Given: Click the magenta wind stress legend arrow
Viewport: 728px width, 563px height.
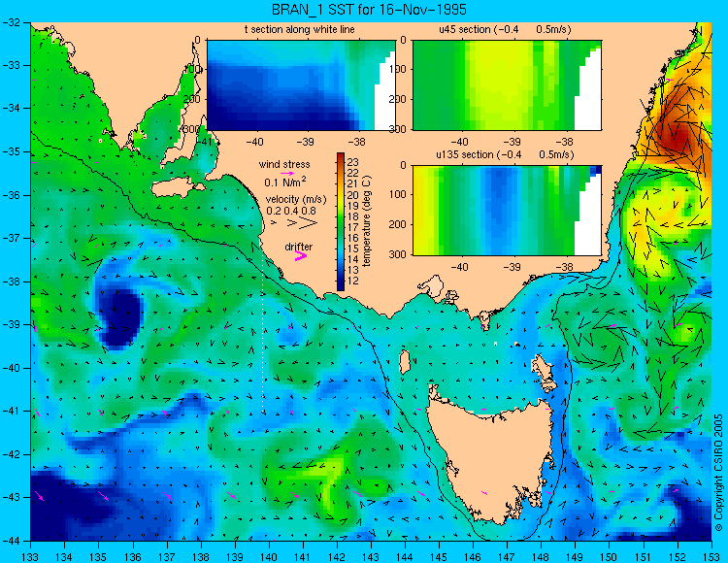Looking at the screenshot, I should (287, 173).
